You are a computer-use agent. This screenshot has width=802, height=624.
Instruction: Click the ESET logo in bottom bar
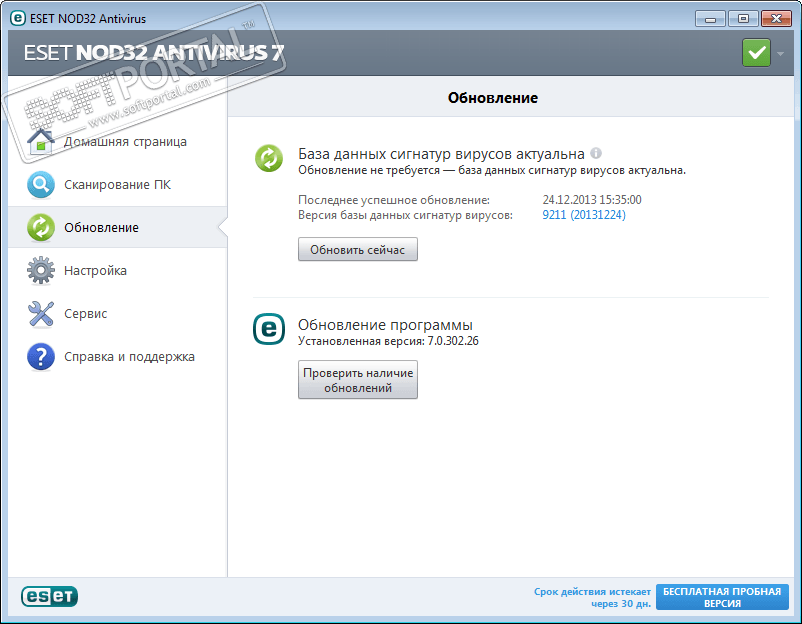[50, 596]
